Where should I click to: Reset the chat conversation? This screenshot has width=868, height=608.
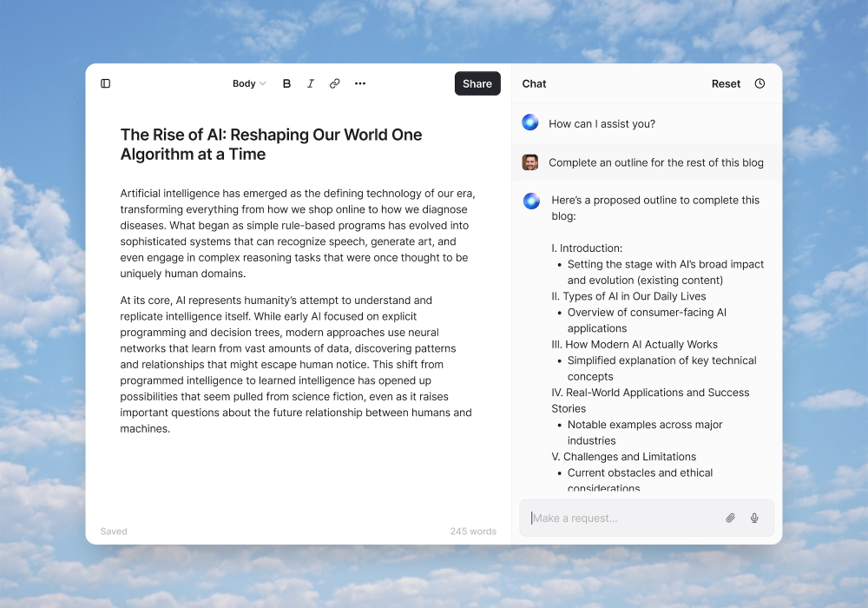[726, 83]
